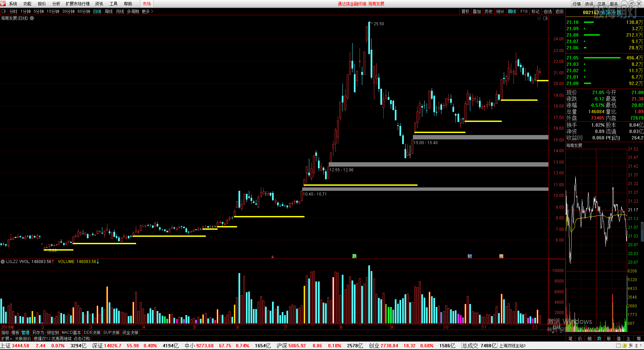Viewport: 644px width, 350px height.
Task: Click the 统计 button
Action: (x=500, y=11)
